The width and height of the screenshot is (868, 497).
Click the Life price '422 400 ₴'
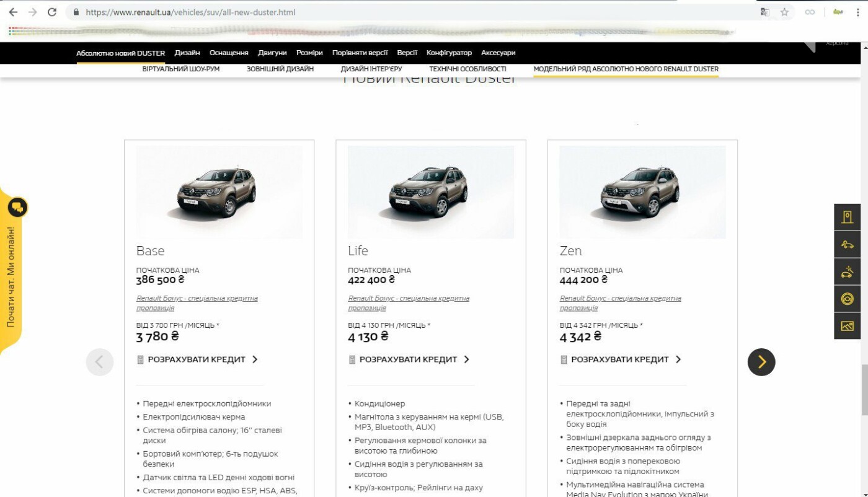[x=372, y=280]
